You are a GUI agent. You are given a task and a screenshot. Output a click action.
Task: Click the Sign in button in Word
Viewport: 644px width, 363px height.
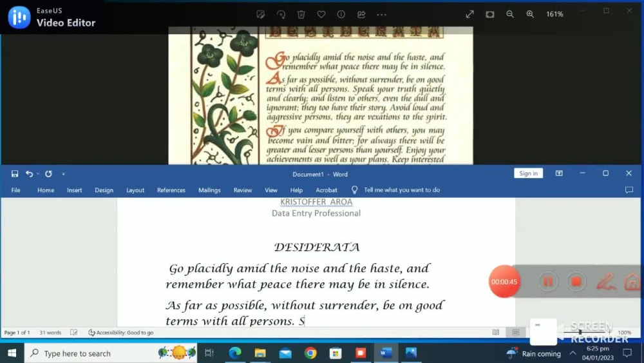click(528, 173)
